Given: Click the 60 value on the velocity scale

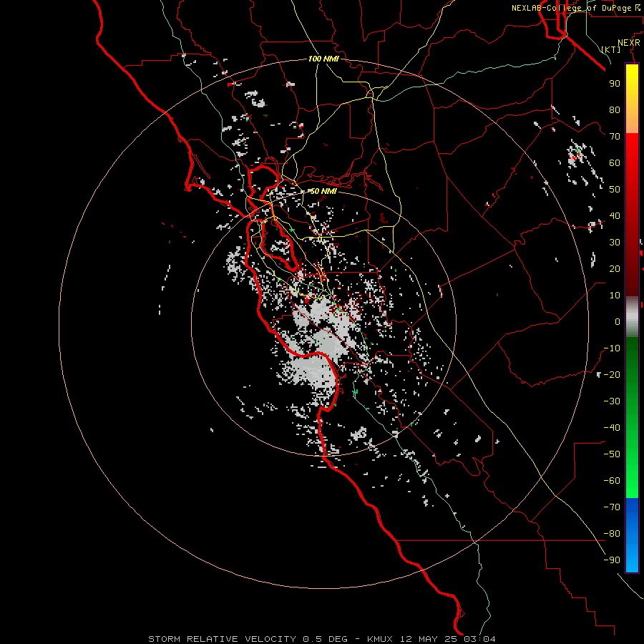Looking at the screenshot, I should (615, 163).
